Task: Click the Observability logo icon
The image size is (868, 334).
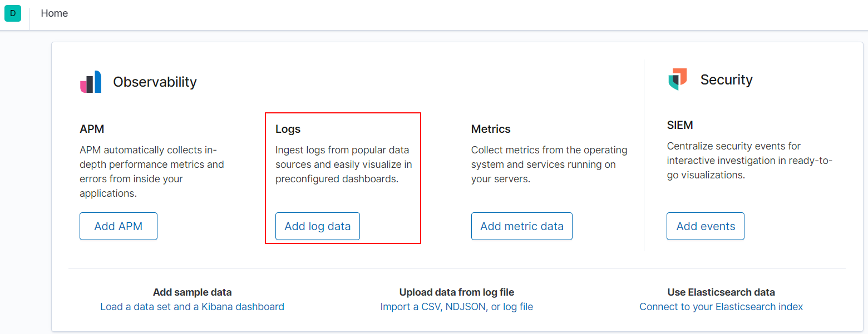Action: coord(91,82)
